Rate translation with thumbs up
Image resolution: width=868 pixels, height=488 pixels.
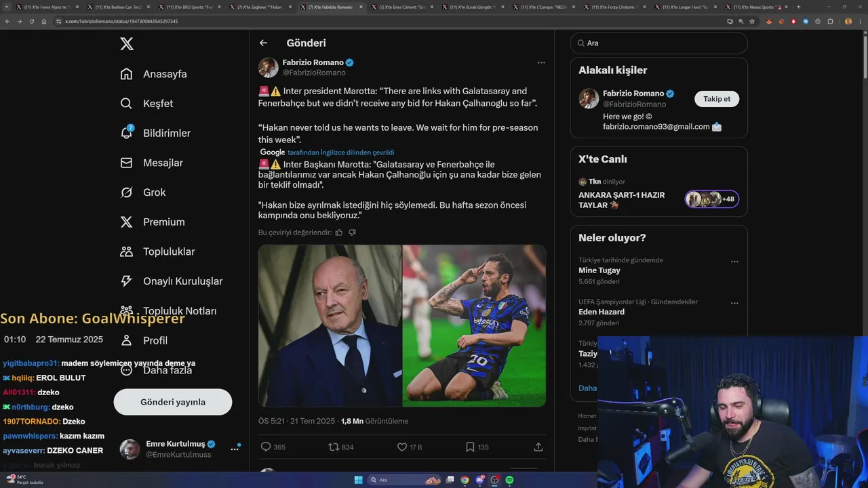[339, 232]
